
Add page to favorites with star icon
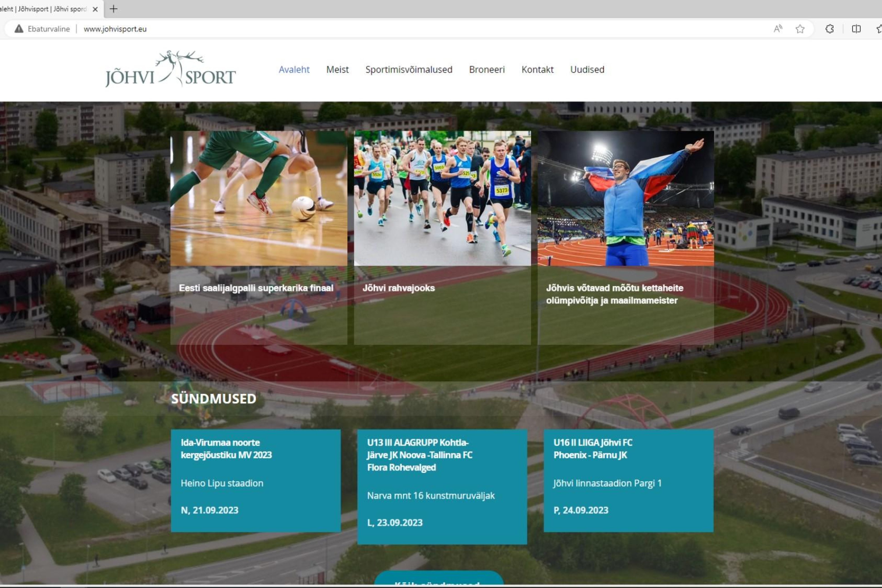pos(800,29)
